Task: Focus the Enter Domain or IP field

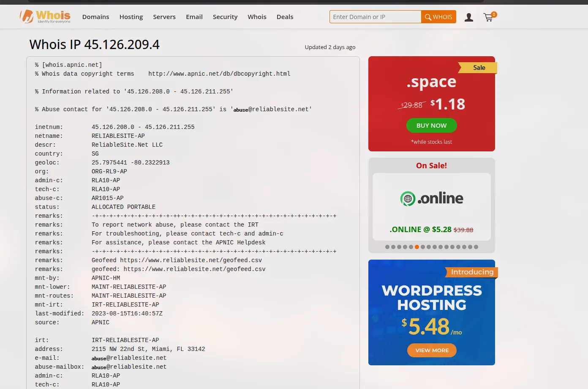Action: [x=375, y=17]
